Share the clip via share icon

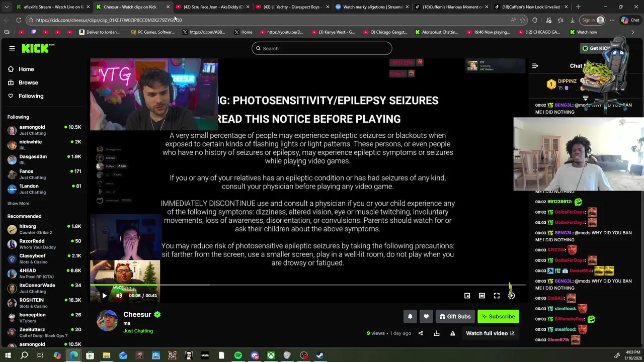pos(421,333)
